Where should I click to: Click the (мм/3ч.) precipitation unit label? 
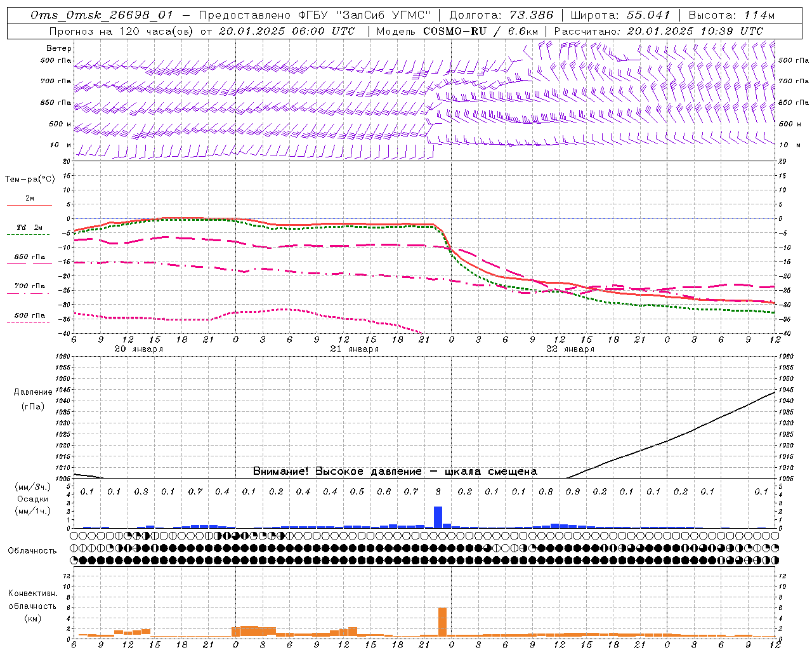click(33, 487)
